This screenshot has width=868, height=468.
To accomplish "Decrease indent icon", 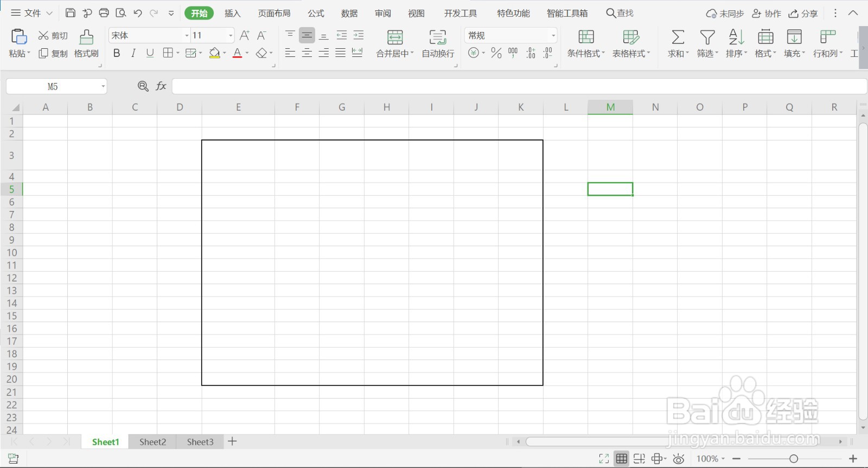I will [342, 35].
